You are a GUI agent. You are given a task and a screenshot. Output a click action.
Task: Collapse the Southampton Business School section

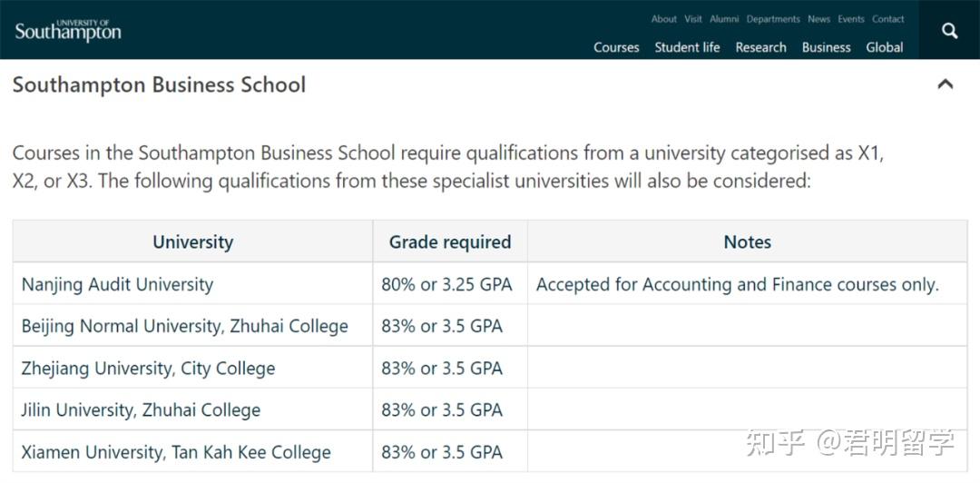[945, 84]
